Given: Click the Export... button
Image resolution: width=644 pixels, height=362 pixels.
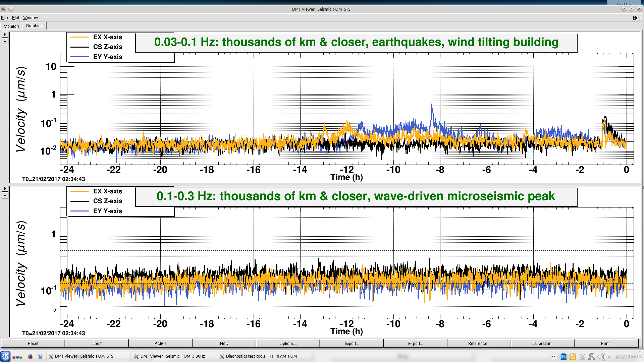Looking at the screenshot, I should [415, 343].
